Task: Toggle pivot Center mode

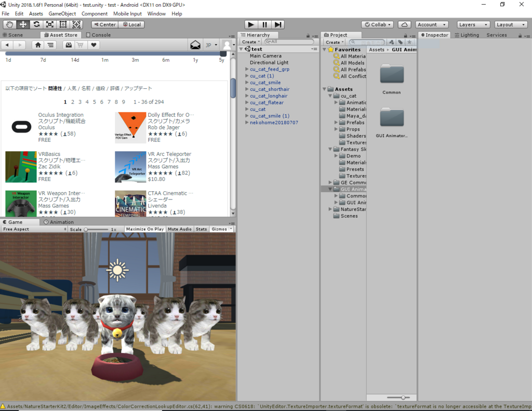Action: click(105, 24)
